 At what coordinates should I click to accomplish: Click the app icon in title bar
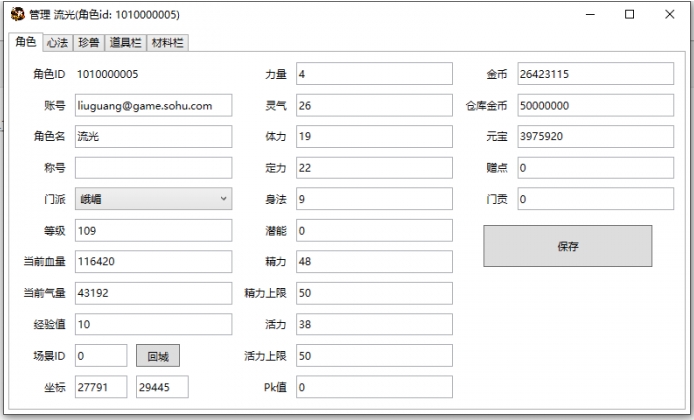17,15
